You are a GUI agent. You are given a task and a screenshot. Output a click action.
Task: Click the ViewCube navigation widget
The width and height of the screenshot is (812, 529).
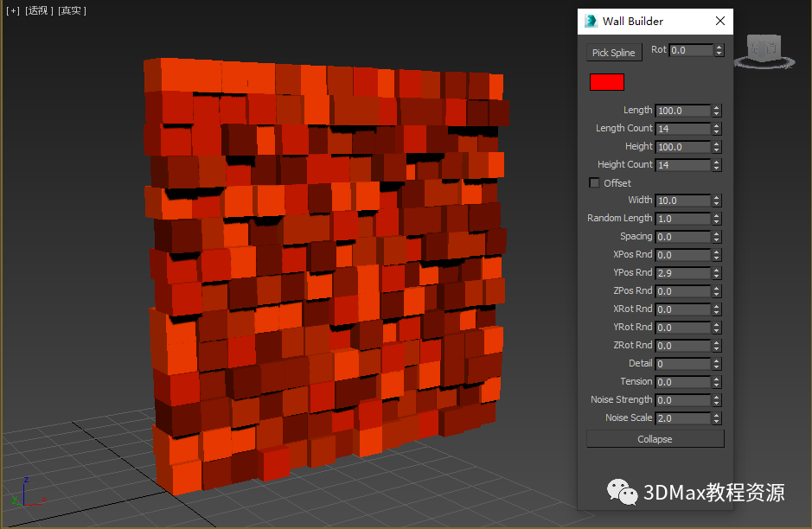(x=764, y=52)
